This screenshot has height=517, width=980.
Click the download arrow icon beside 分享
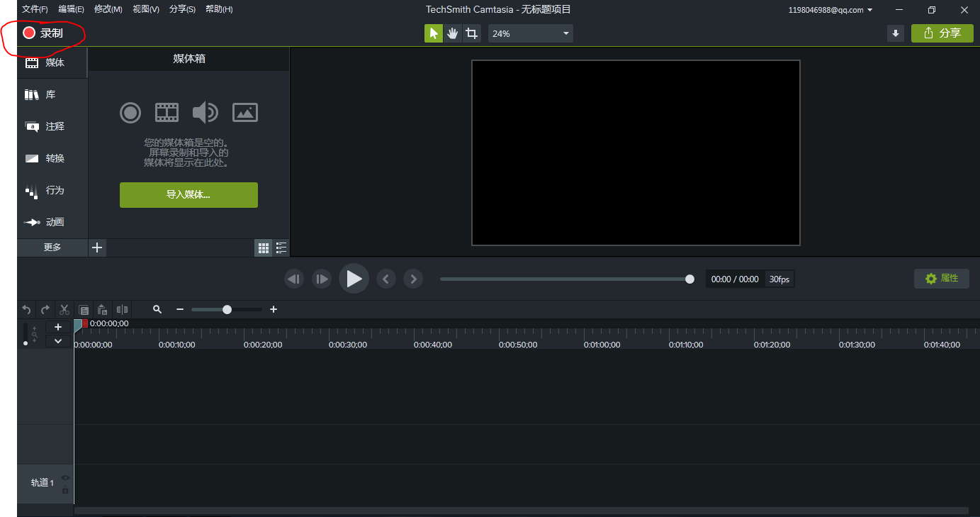coord(896,33)
